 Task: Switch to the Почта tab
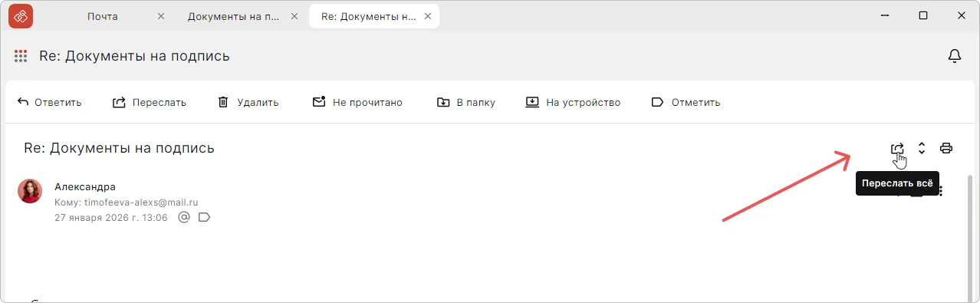(103, 16)
